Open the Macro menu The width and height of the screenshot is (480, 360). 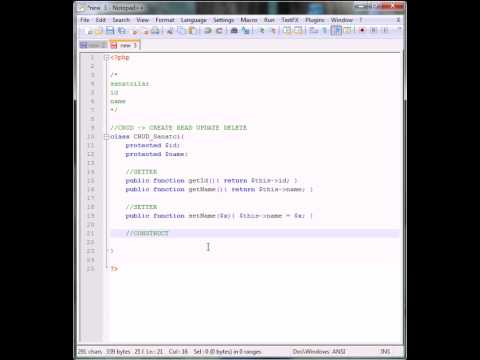(249, 20)
